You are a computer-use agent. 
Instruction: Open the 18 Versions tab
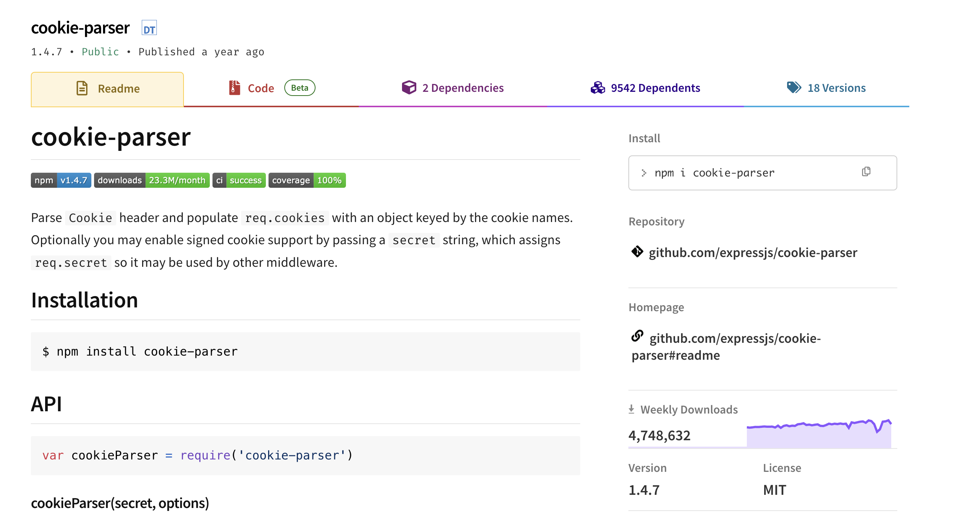tap(836, 88)
